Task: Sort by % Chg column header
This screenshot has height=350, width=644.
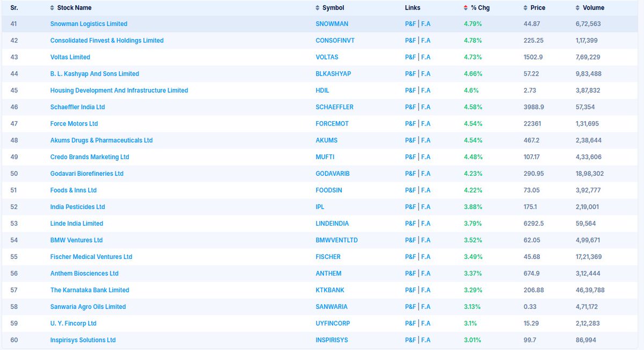Action: point(477,8)
